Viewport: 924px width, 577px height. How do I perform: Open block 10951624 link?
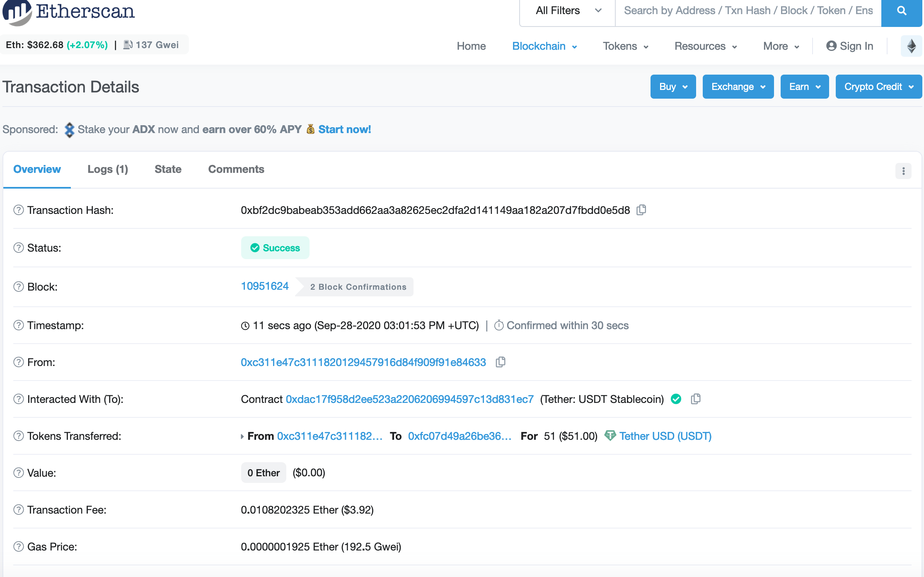(265, 286)
